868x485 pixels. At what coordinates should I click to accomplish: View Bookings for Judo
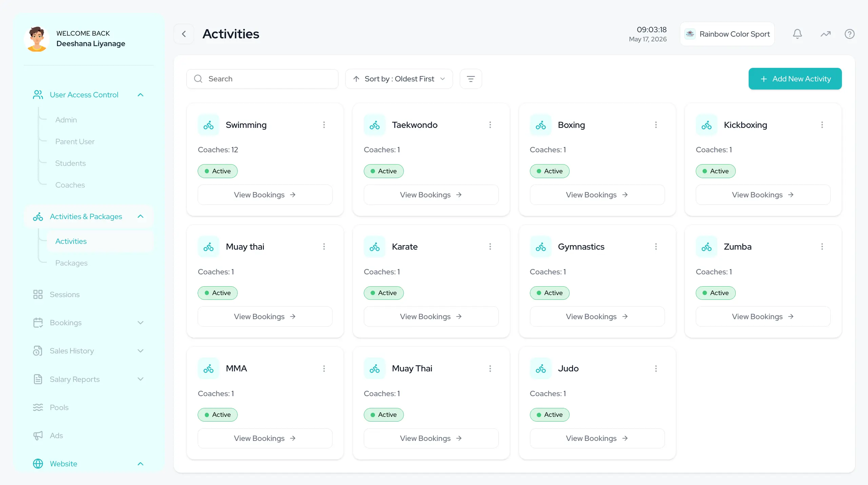[x=597, y=438]
